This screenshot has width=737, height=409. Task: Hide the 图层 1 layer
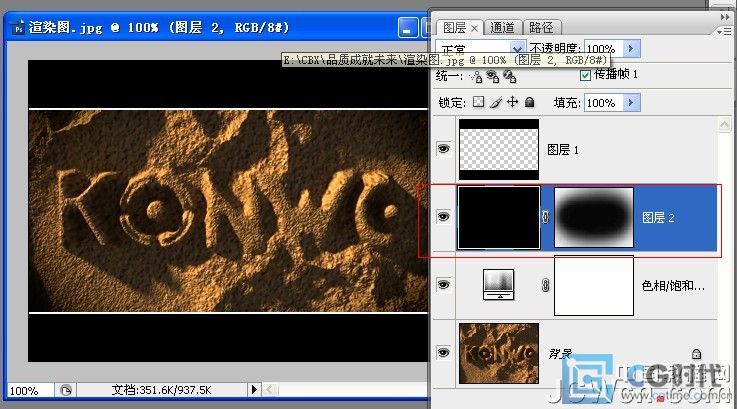coord(443,149)
